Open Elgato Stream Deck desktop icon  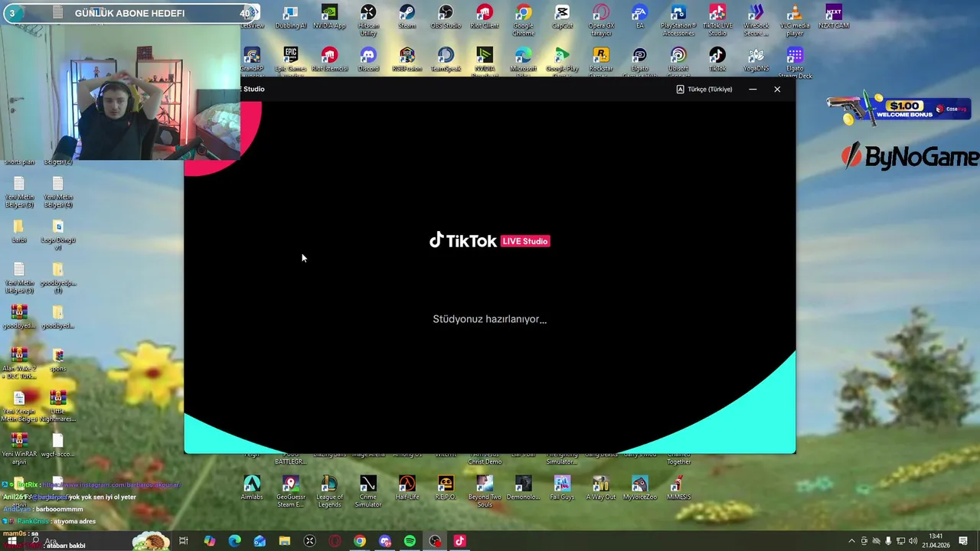pos(795,62)
